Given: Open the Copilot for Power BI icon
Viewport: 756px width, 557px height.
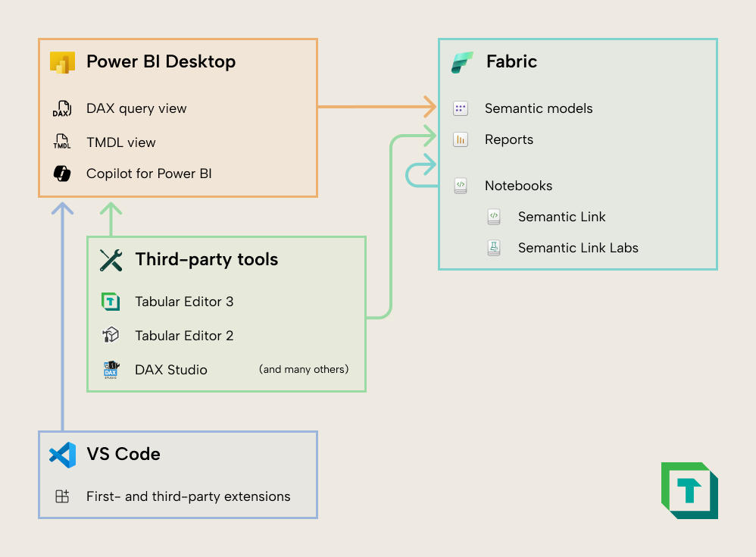Looking at the screenshot, I should click(x=61, y=174).
